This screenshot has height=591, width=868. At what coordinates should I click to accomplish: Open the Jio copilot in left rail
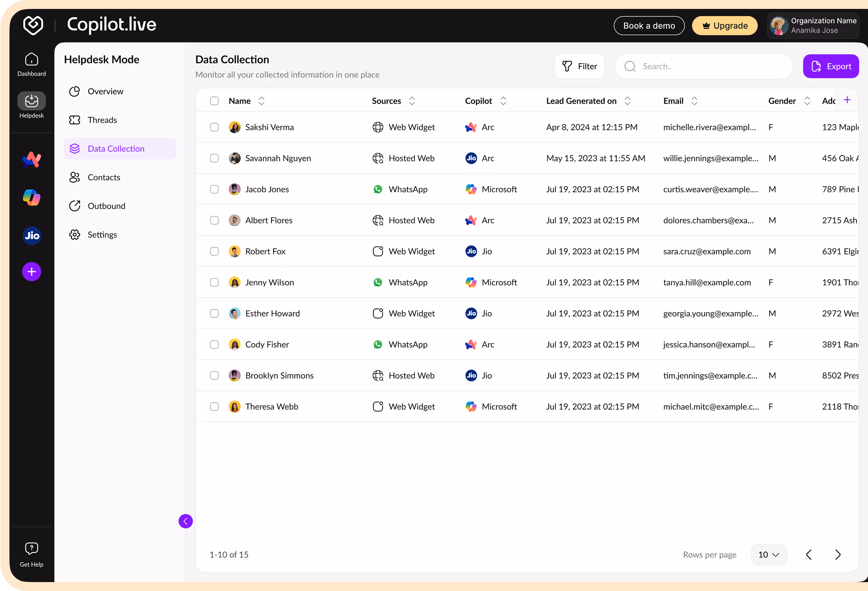[32, 236]
